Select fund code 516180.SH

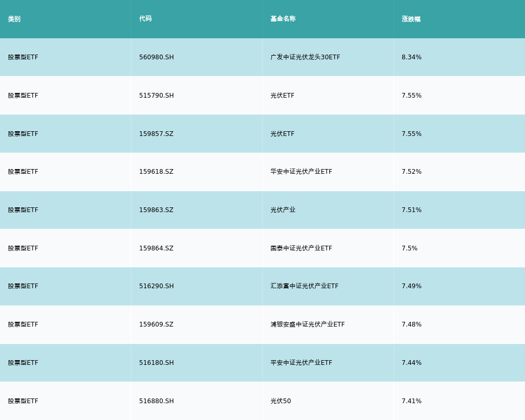click(156, 363)
